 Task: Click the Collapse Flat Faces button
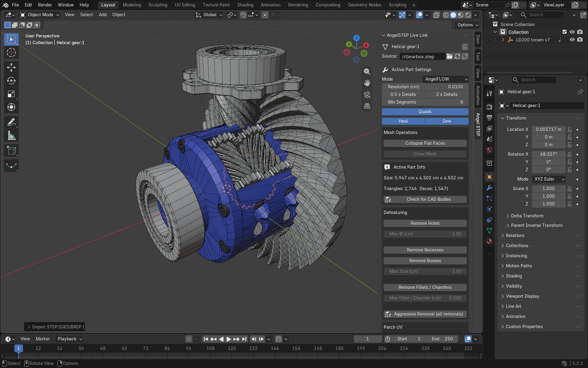[425, 143]
